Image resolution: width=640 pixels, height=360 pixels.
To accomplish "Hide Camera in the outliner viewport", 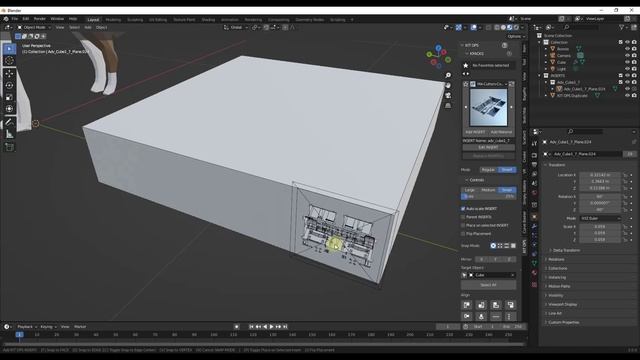I will coord(627,56).
